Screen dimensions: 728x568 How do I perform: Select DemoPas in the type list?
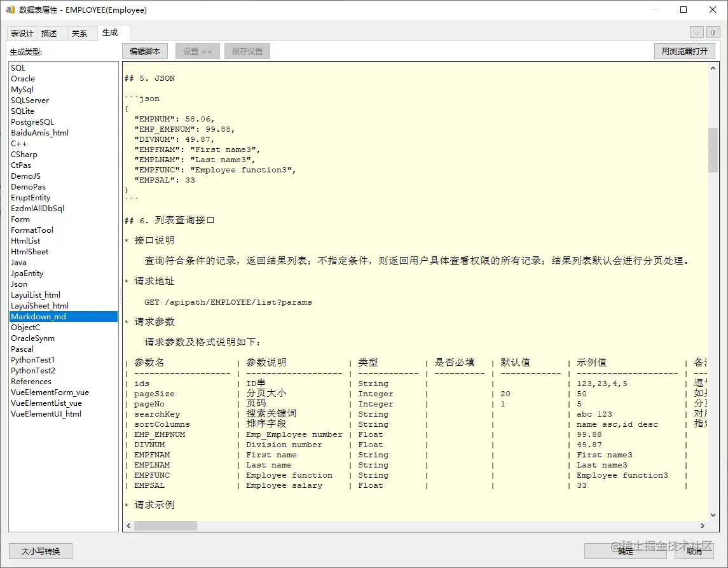coord(64,187)
